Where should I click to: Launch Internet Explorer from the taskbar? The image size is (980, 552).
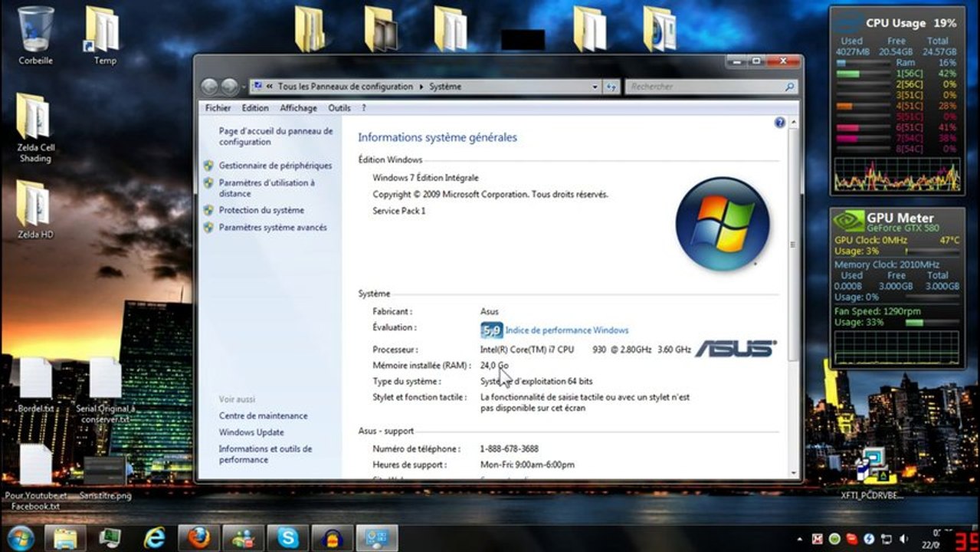154,538
